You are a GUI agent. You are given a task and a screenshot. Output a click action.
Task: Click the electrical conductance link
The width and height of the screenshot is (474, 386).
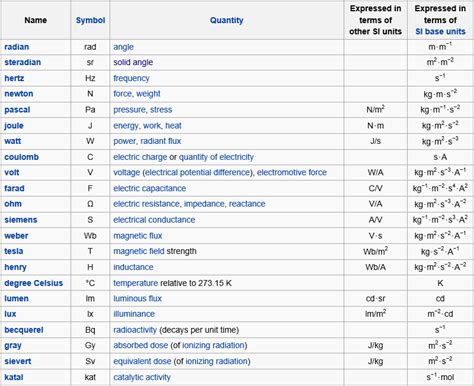point(154,220)
